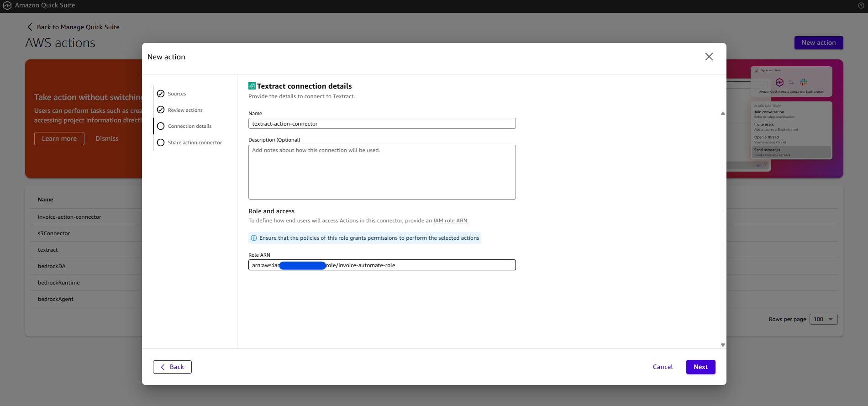Click Cancel in the dialog
The width and height of the screenshot is (868, 406).
(663, 367)
